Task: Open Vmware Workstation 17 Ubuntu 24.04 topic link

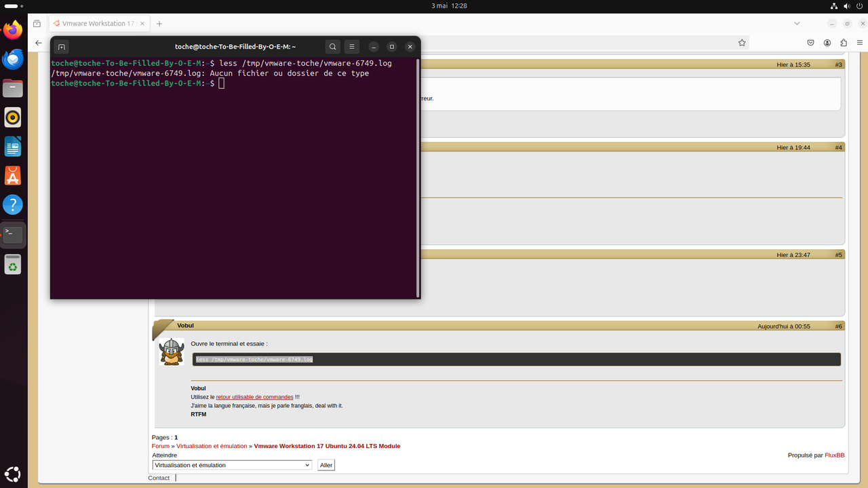Action: (x=327, y=446)
